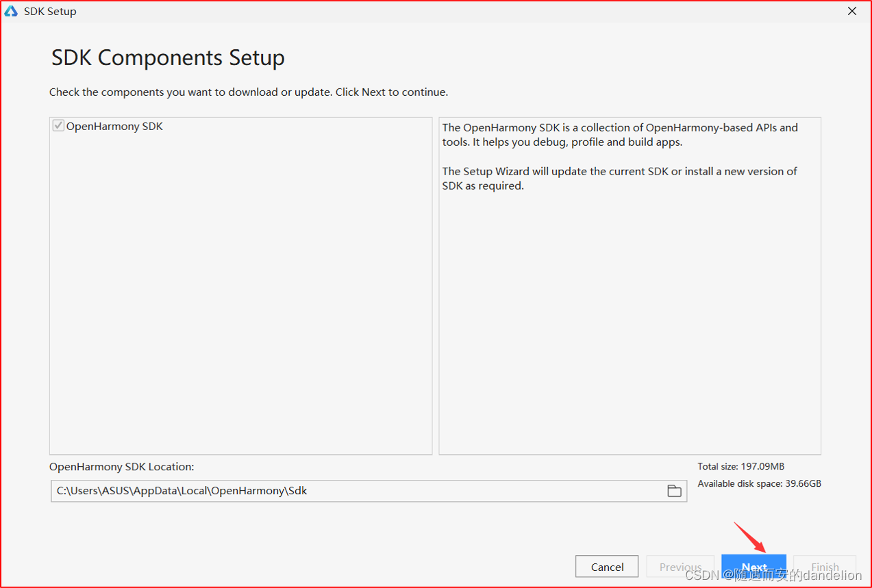Close the SDK Setup window

852,11
